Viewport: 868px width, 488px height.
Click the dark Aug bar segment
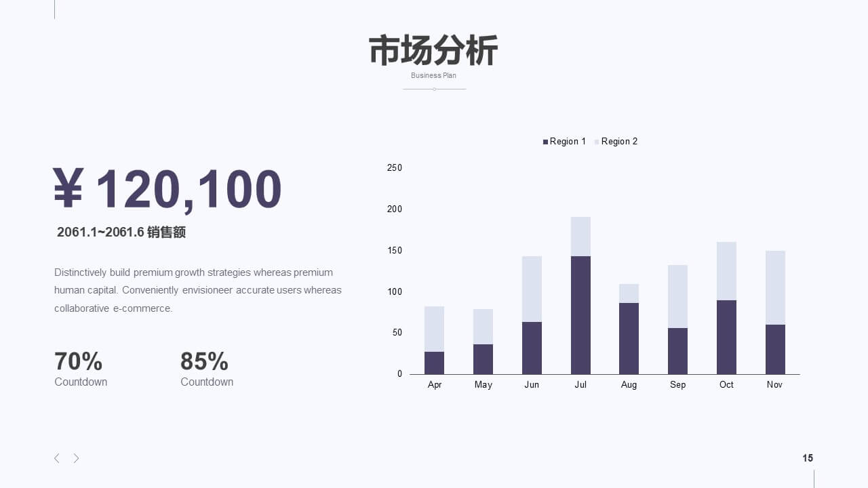tap(629, 338)
